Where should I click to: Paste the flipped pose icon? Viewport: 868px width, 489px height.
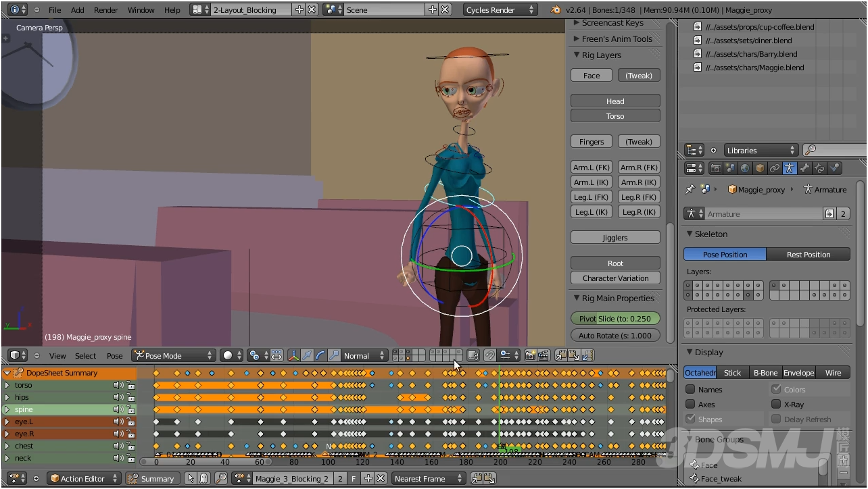(x=587, y=355)
